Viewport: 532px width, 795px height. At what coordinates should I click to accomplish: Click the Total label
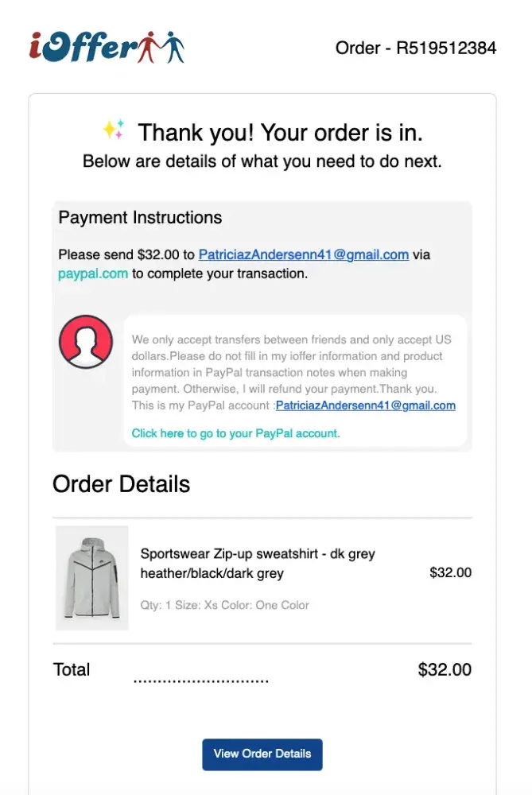[72, 669]
